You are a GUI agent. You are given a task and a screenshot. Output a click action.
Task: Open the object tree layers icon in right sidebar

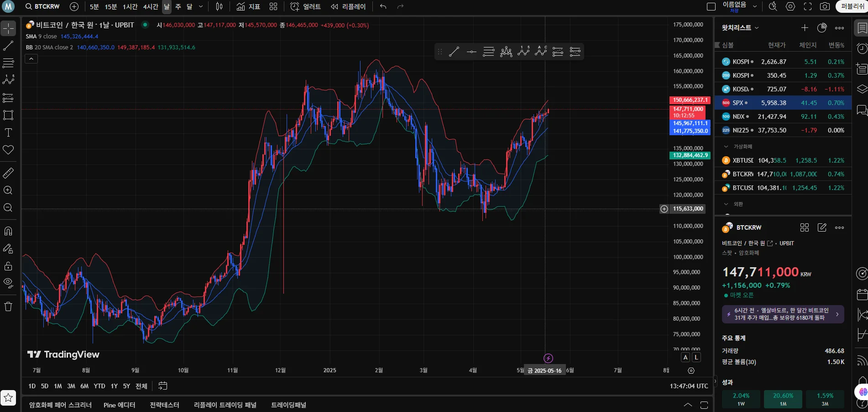tap(862, 89)
